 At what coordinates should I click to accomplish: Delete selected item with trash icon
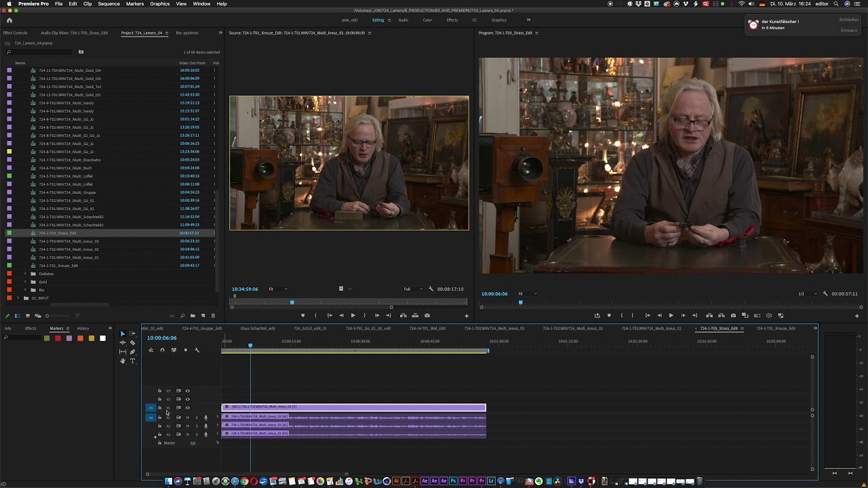(213, 315)
